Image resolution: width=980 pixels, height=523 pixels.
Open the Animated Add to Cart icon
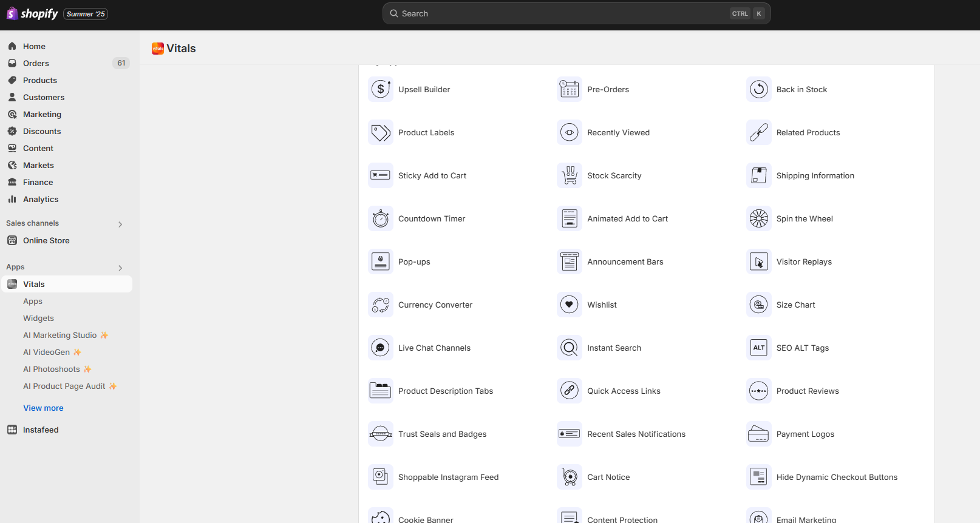coord(570,218)
